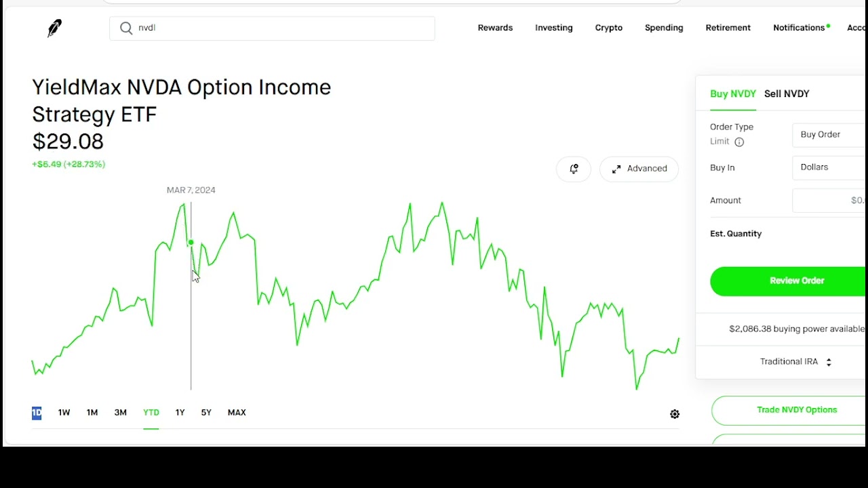Select the 5Y chart range
Image resolution: width=868 pixels, height=488 pixels.
point(206,413)
